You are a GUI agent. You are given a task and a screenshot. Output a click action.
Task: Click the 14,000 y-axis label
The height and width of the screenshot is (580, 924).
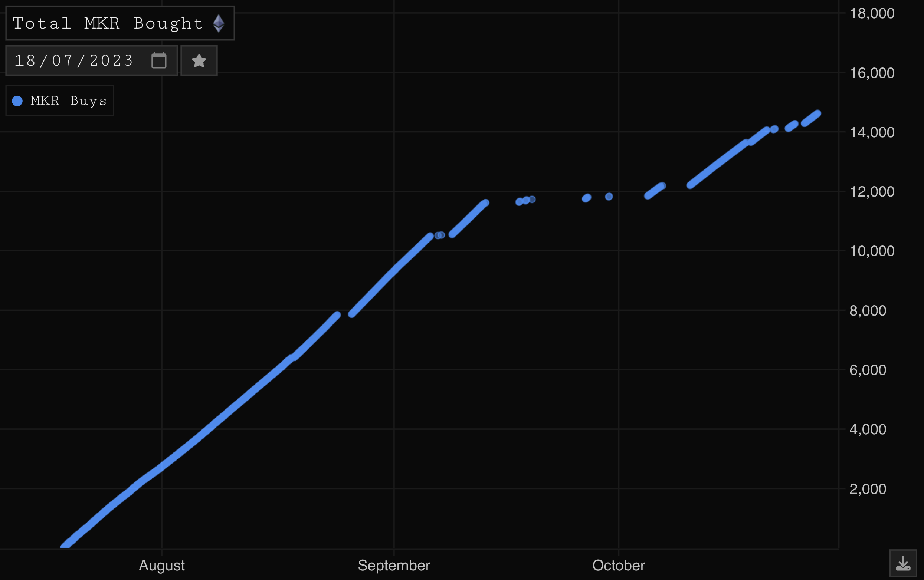click(872, 132)
